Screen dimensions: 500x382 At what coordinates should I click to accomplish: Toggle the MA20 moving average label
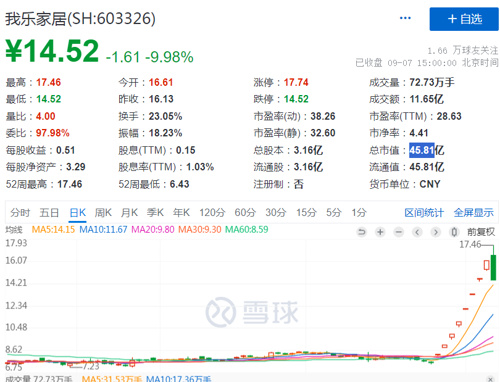pos(153,230)
